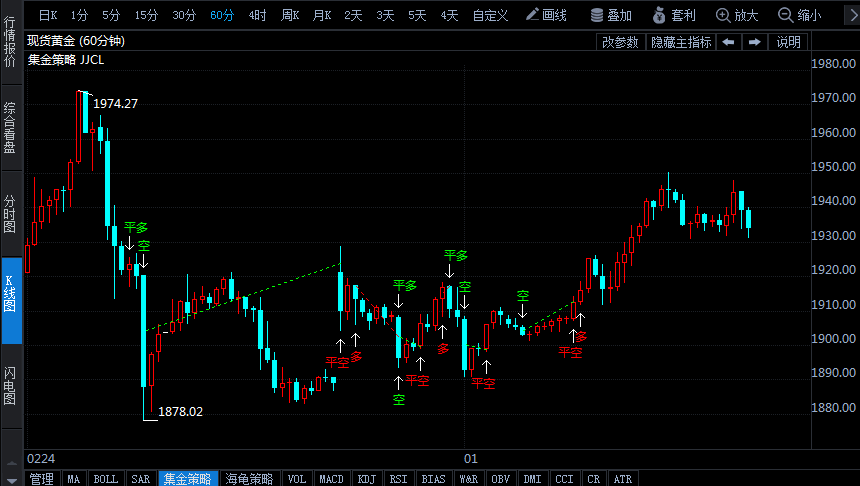
Task: Select the 3天 period
Action: (386, 15)
